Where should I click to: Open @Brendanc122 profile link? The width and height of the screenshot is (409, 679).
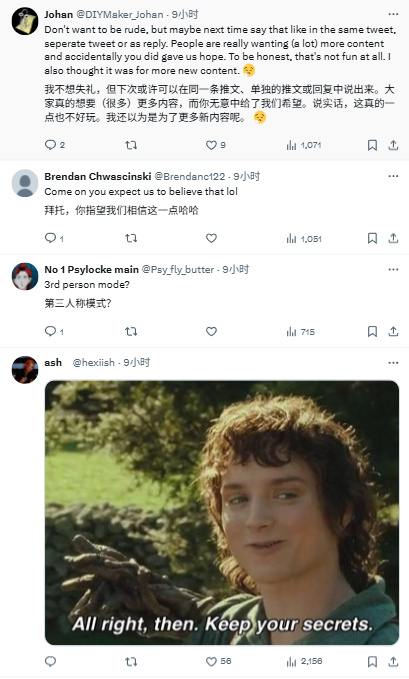[x=190, y=176]
